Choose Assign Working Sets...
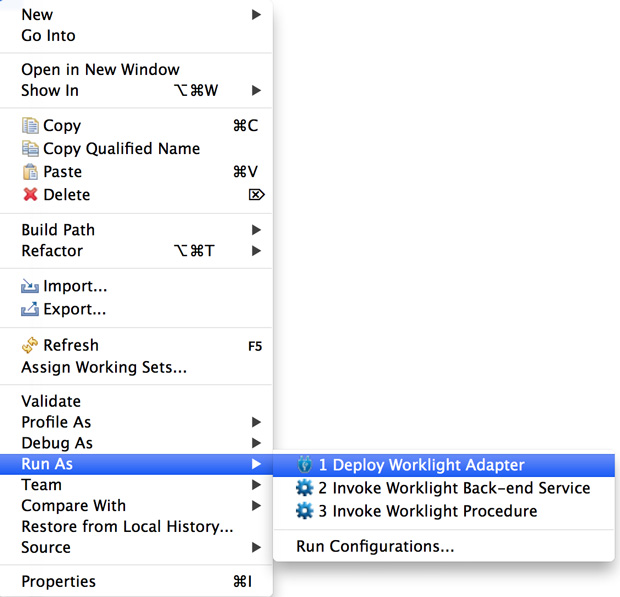 136,367
